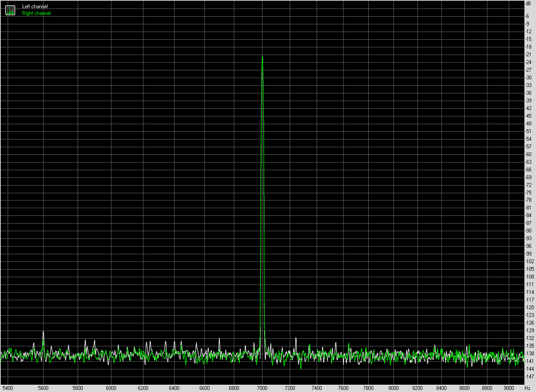This screenshot has width=536, height=392.
Task: Click the 8000 frequency axis label
Action: [x=393, y=388]
